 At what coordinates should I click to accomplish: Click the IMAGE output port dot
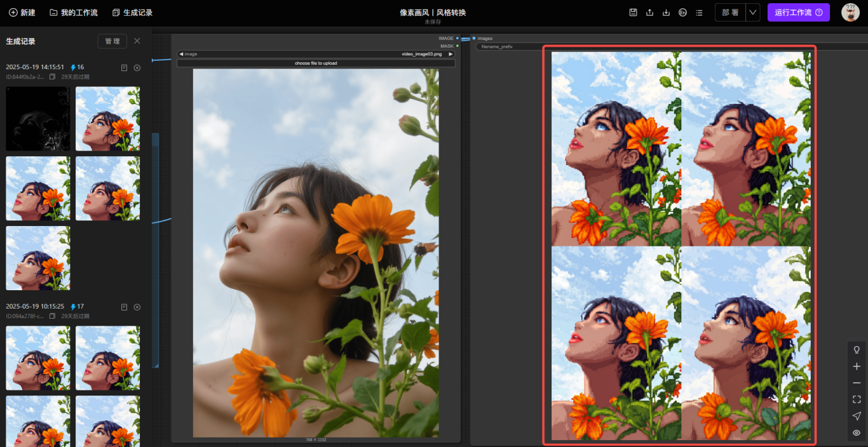tap(458, 38)
